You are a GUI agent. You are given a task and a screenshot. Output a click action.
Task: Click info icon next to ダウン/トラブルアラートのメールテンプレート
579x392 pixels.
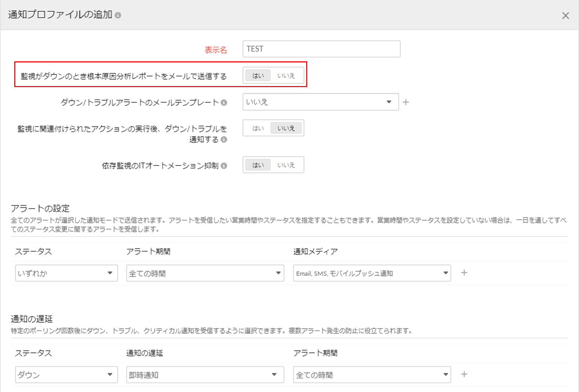(224, 102)
